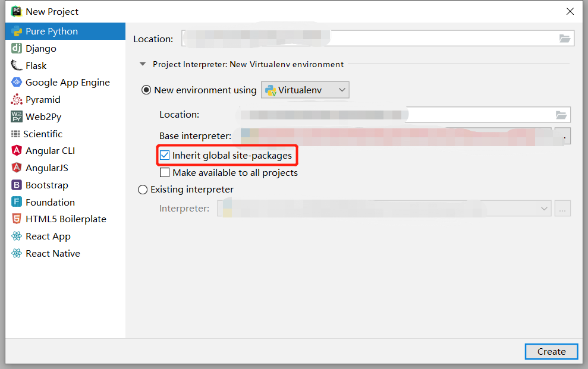Choose Scientific project type
Viewport: 588px width, 369px height.
point(65,134)
